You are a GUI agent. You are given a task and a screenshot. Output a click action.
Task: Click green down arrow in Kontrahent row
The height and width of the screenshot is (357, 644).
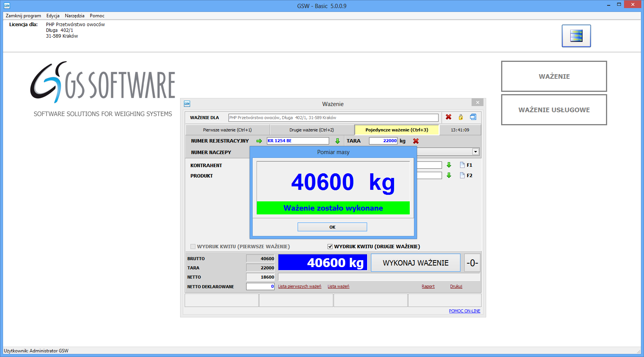coord(449,165)
